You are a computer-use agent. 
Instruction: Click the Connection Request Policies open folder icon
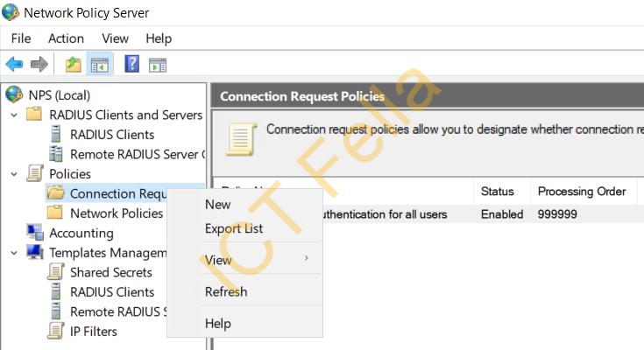point(56,192)
